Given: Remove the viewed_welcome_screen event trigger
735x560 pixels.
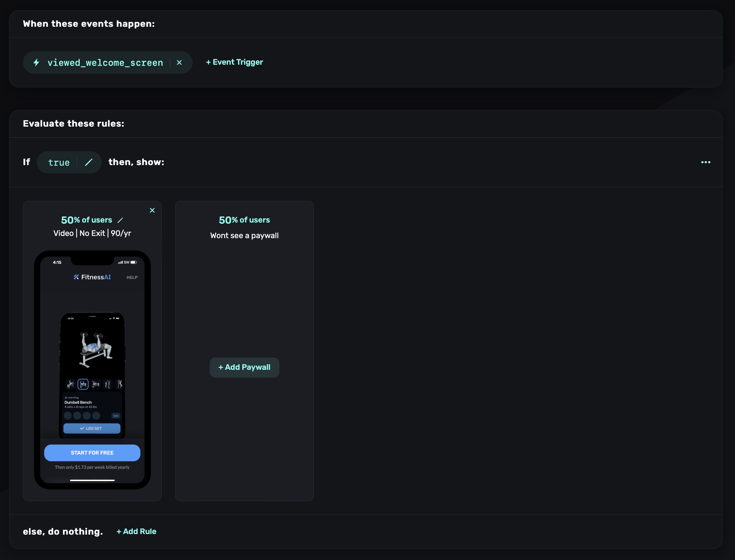Looking at the screenshot, I should 179,63.
